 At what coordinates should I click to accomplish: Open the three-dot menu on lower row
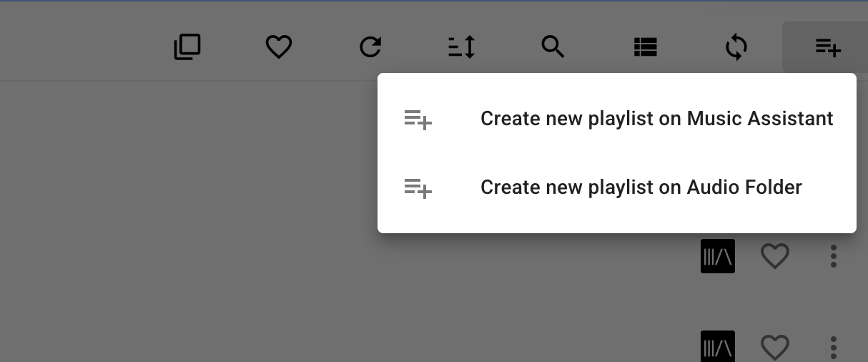tap(834, 347)
